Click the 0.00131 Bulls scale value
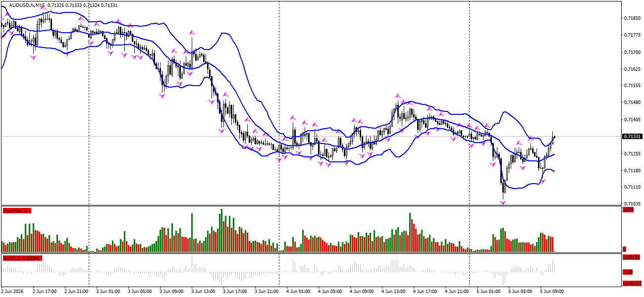This screenshot has height=297, width=644. coord(632,257)
